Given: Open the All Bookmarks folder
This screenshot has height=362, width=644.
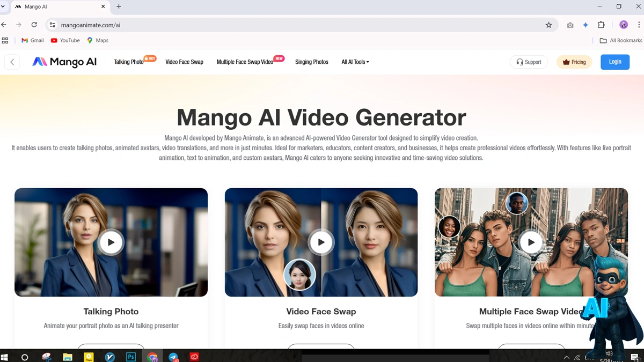Looking at the screenshot, I should pyautogui.click(x=621, y=40).
